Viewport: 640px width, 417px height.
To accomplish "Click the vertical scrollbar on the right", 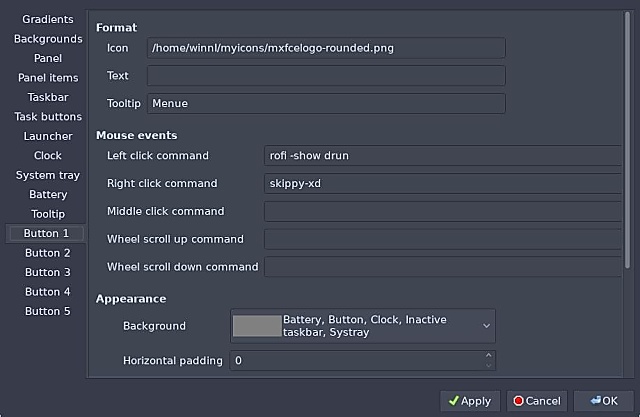I will 628,150.
